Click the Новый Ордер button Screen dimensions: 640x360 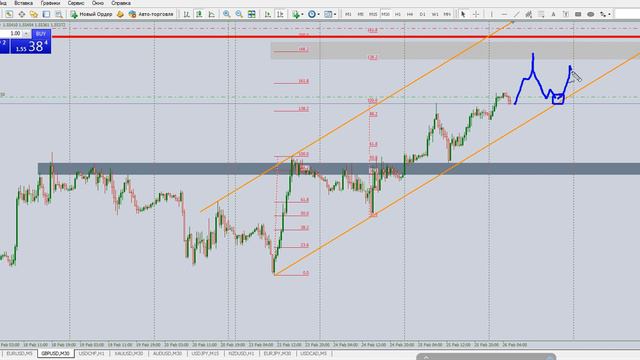91,14
